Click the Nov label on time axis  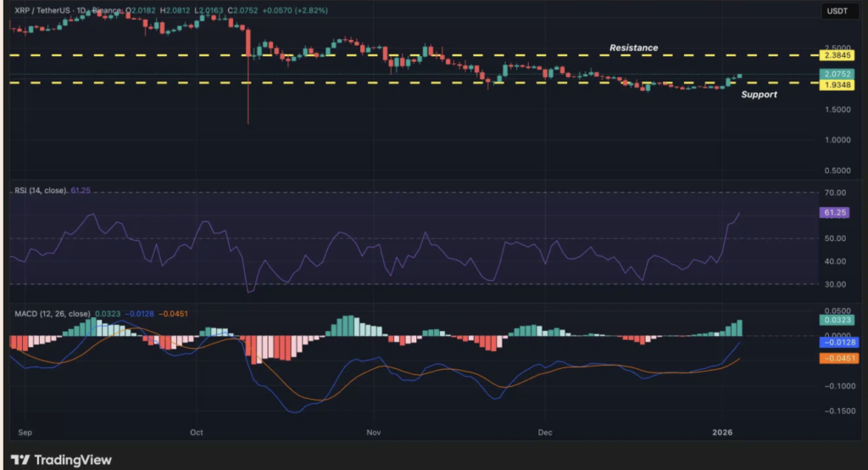coord(374,433)
